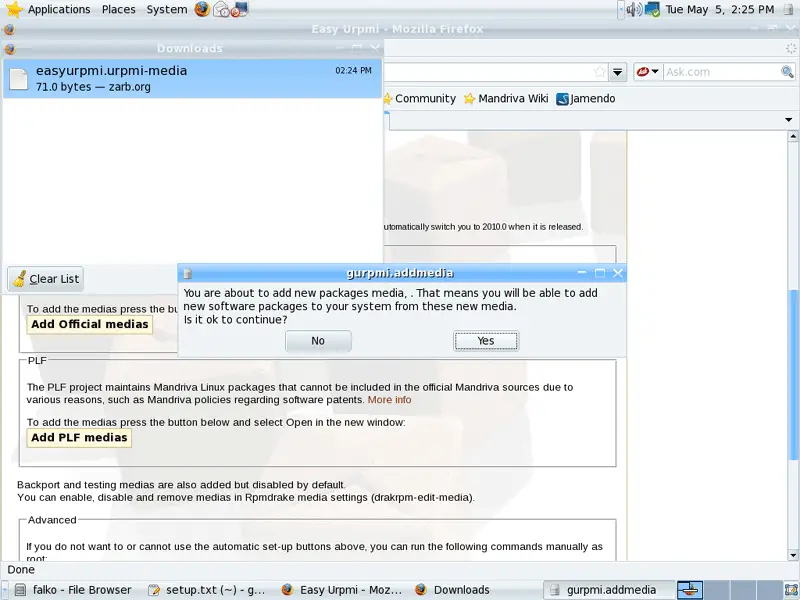This screenshot has height=600, width=800.
Task: Click the volume speaker icon in system tray
Action: (x=634, y=9)
